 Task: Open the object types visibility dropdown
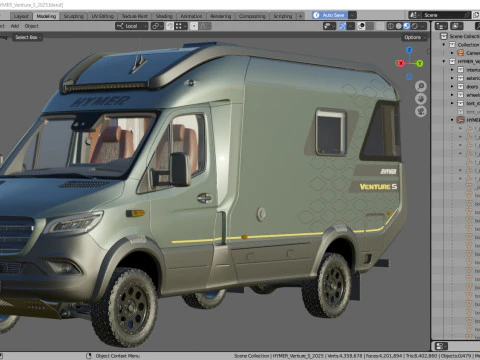tap(329, 26)
